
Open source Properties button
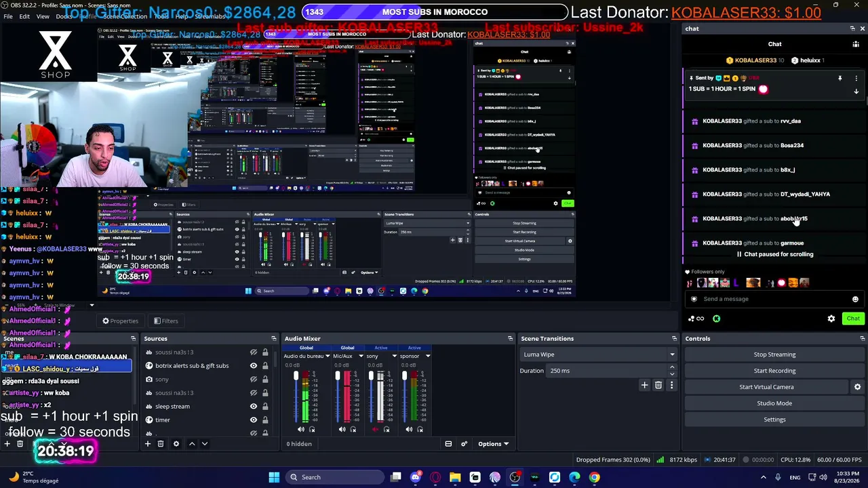tap(120, 321)
